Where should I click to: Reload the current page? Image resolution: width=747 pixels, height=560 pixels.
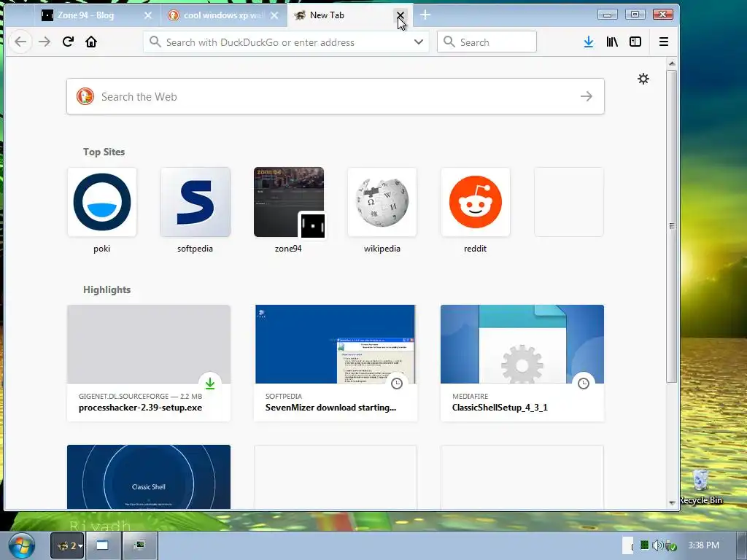[x=68, y=42]
